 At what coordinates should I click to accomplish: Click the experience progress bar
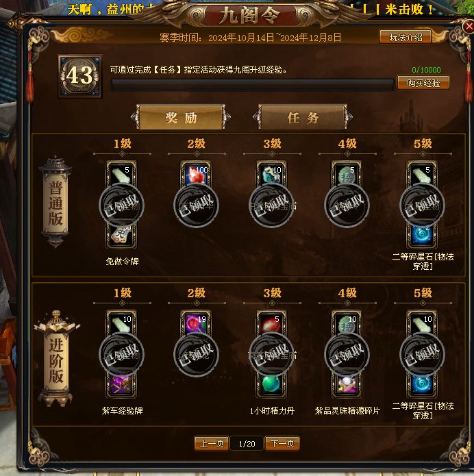(x=253, y=85)
